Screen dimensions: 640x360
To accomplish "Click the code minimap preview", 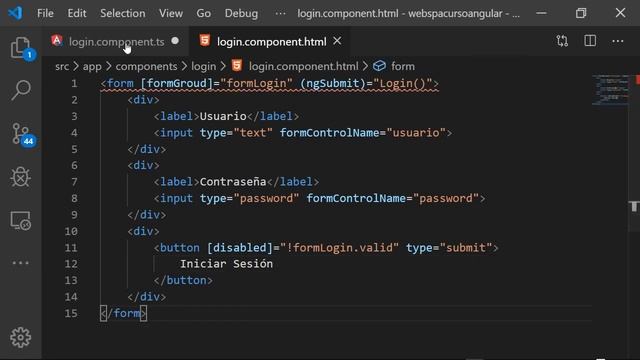I will point(610,90).
